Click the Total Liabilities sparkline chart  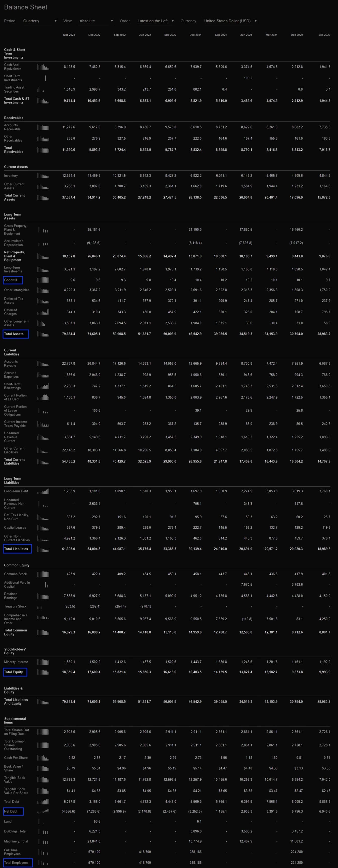(x=43, y=549)
